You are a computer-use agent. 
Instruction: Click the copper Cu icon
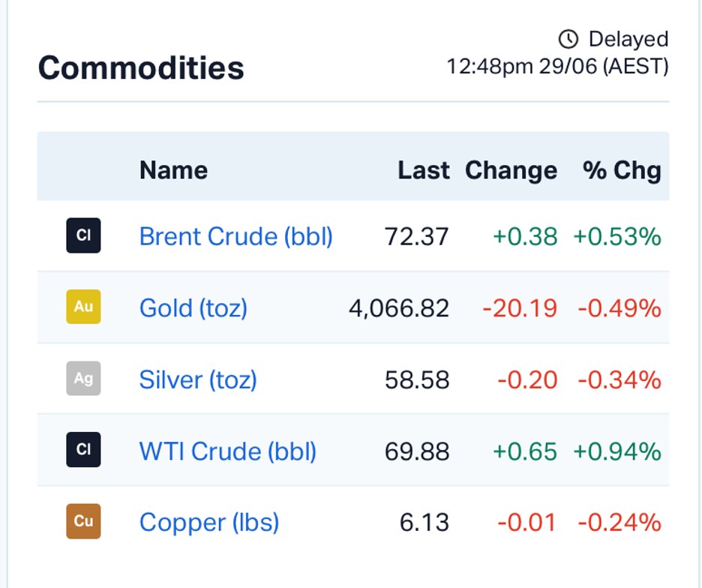tap(84, 521)
